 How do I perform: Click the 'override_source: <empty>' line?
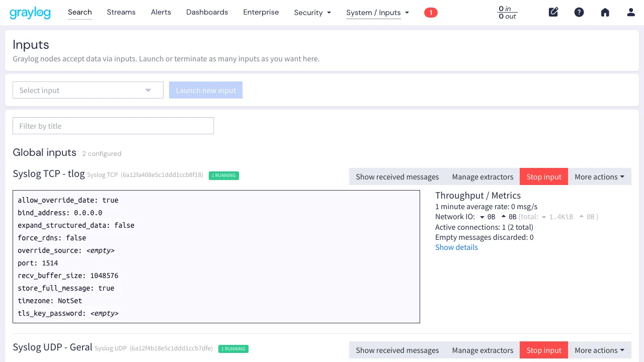[x=66, y=250]
